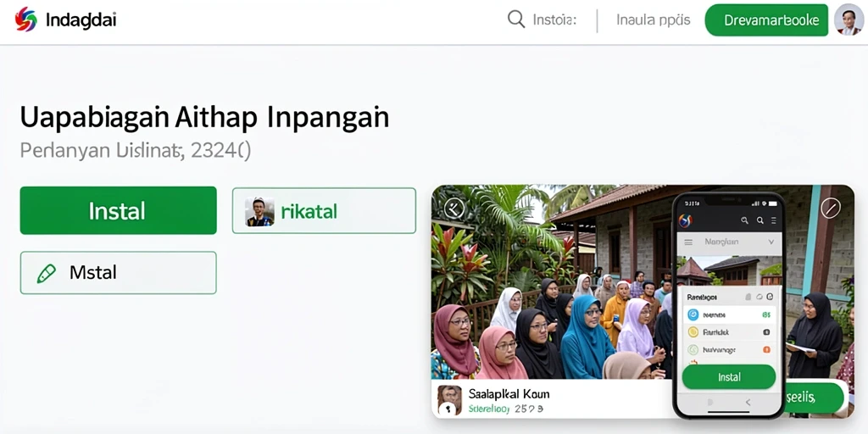This screenshot has height=434, width=868.
Task: Click the Saalapkal Koun avatar thumbnail
Action: (449, 401)
